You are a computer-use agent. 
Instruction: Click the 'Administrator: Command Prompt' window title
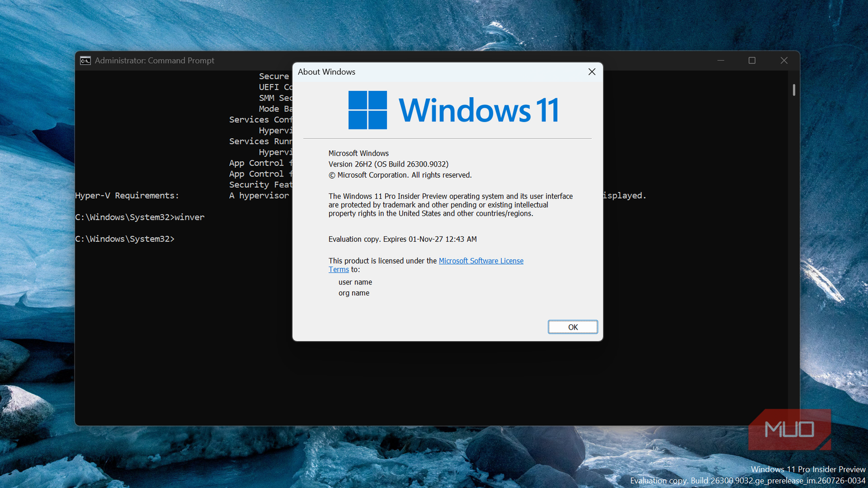point(155,60)
